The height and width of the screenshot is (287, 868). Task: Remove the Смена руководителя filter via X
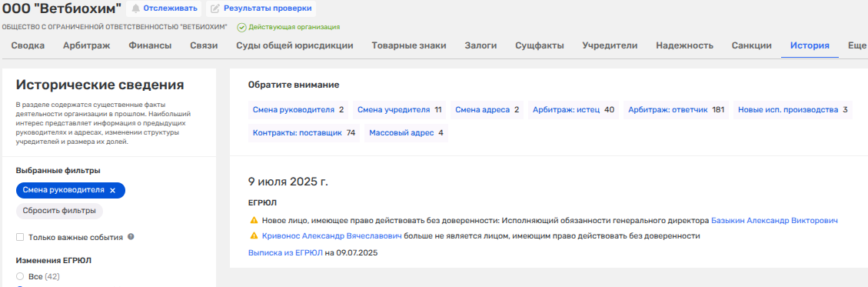point(112,190)
